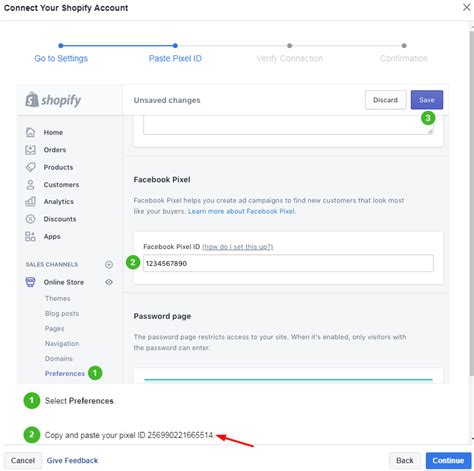
Task: Open Apps in Shopify sidebar
Action: pyautogui.click(x=52, y=236)
